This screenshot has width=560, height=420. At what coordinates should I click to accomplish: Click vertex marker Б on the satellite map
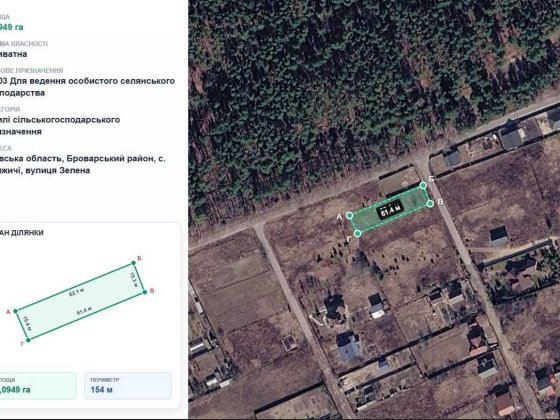click(x=423, y=185)
